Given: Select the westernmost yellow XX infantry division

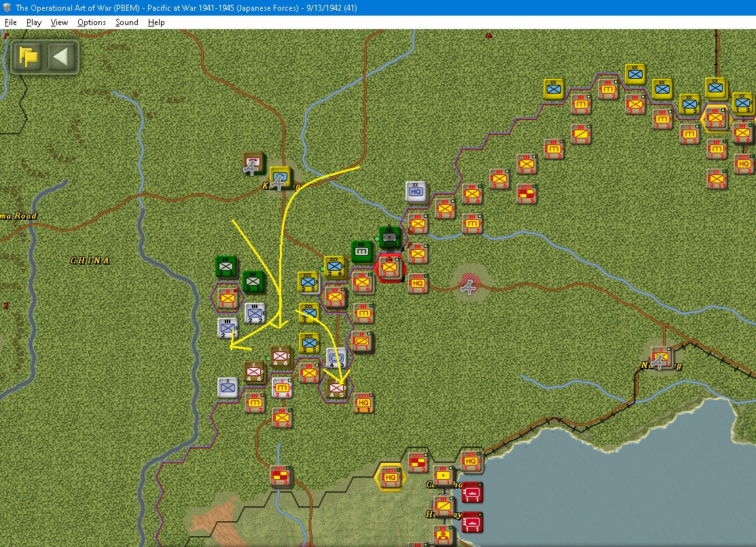Looking at the screenshot, I should pos(554,89).
